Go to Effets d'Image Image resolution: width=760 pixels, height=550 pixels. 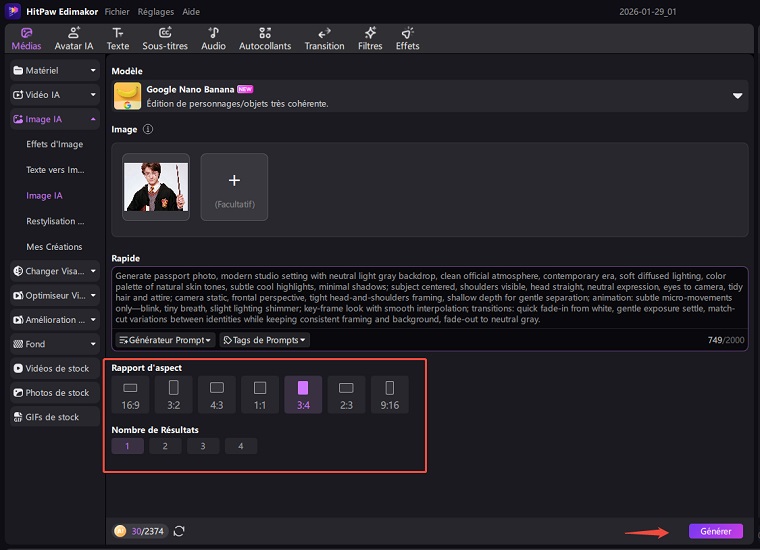55,144
